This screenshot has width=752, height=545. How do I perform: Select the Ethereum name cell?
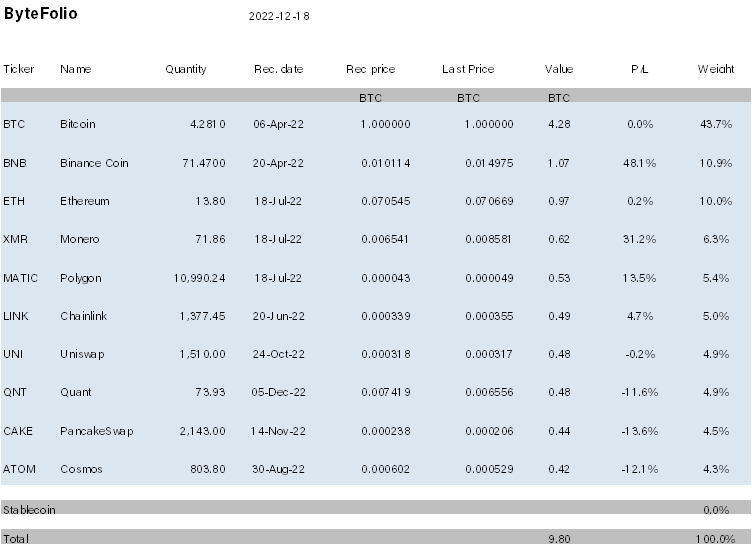coord(85,201)
